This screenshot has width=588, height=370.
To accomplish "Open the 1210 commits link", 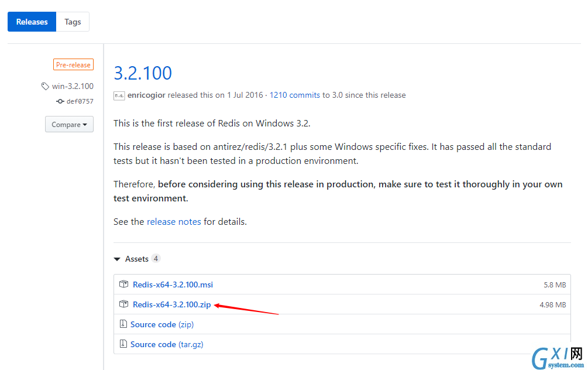I will 295,95.
